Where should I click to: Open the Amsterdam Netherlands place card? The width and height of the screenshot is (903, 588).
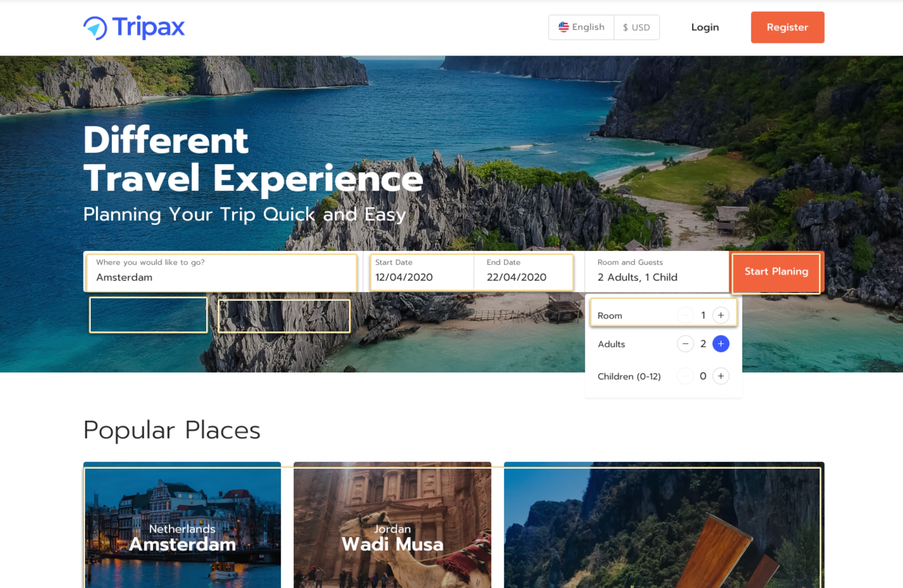(x=182, y=525)
